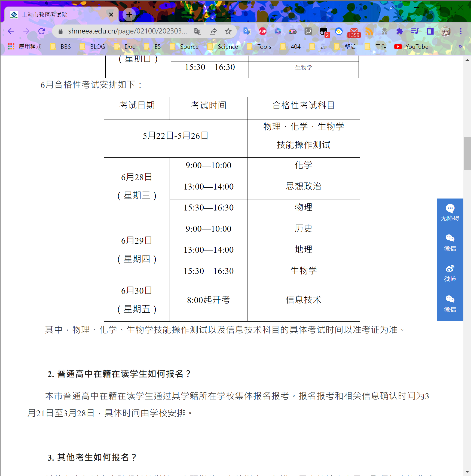Viewport: 471px width, 476px height.
Task: Reload the current page
Action: [x=42, y=31]
